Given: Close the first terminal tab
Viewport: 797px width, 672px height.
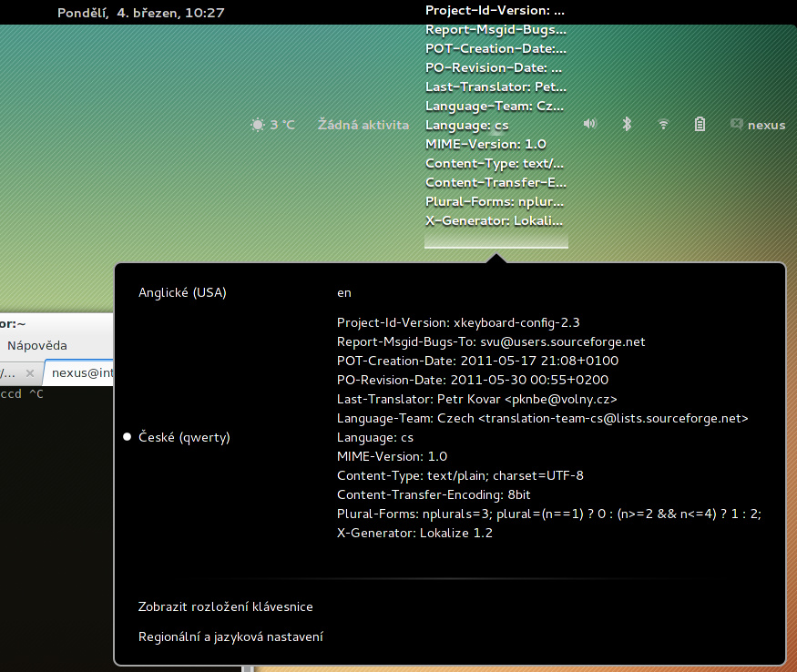Looking at the screenshot, I should point(30,373).
